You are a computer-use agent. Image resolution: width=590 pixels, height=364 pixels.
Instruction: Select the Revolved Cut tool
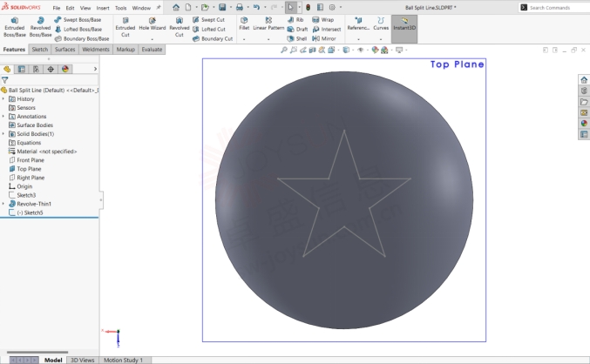point(180,27)
